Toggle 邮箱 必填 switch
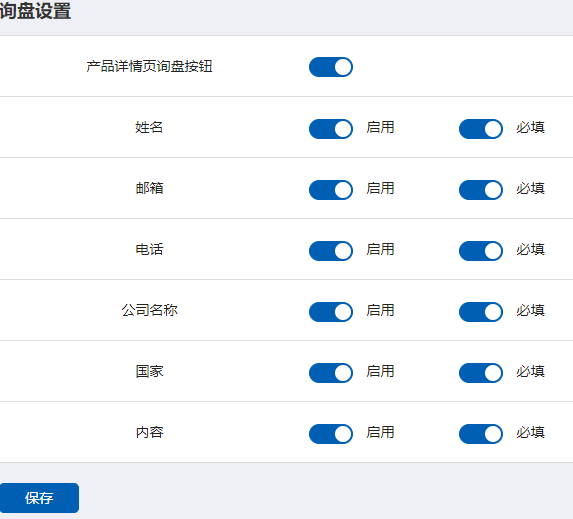This screenshot has width=573, height=519. point(481,190)
